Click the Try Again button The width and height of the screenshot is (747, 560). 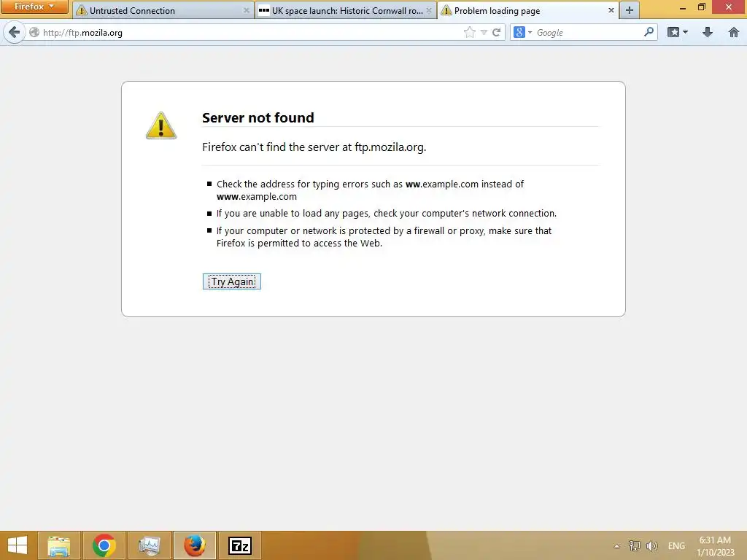pyautogui.click(x=232, y=281)
